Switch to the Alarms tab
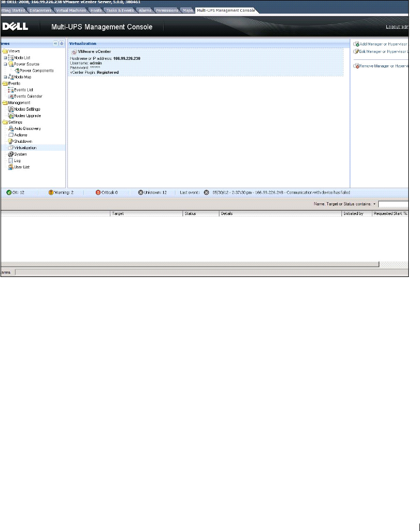 (145, 11)
